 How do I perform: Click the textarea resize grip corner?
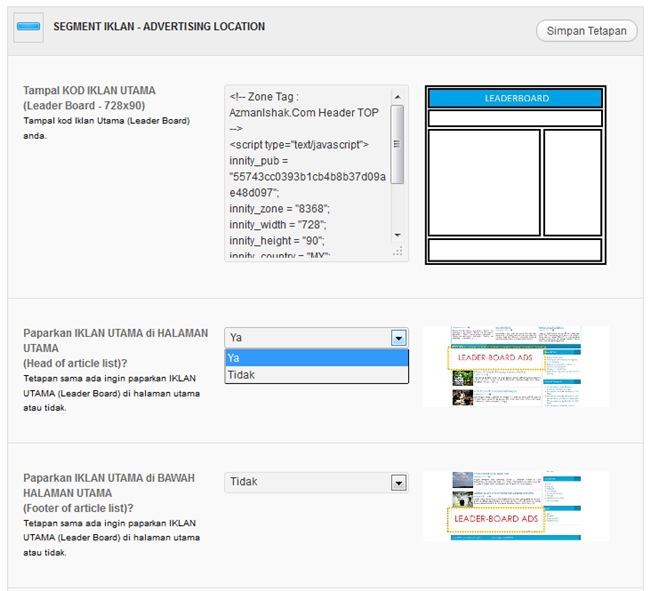pos(398,251)
